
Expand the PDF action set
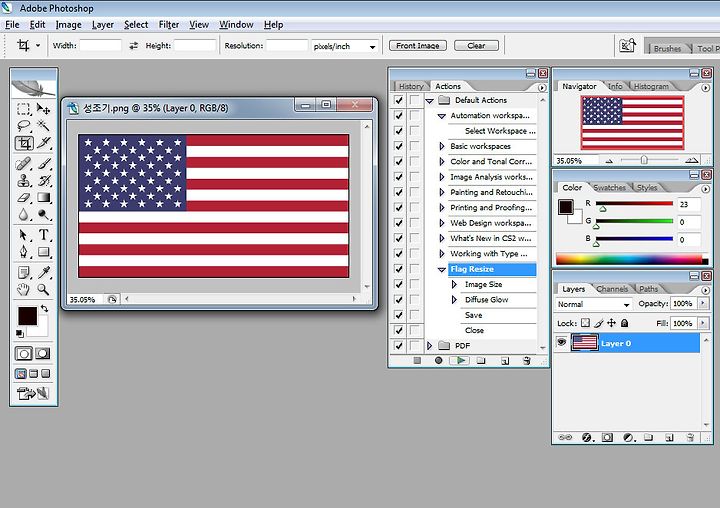[x=429, y=345]
